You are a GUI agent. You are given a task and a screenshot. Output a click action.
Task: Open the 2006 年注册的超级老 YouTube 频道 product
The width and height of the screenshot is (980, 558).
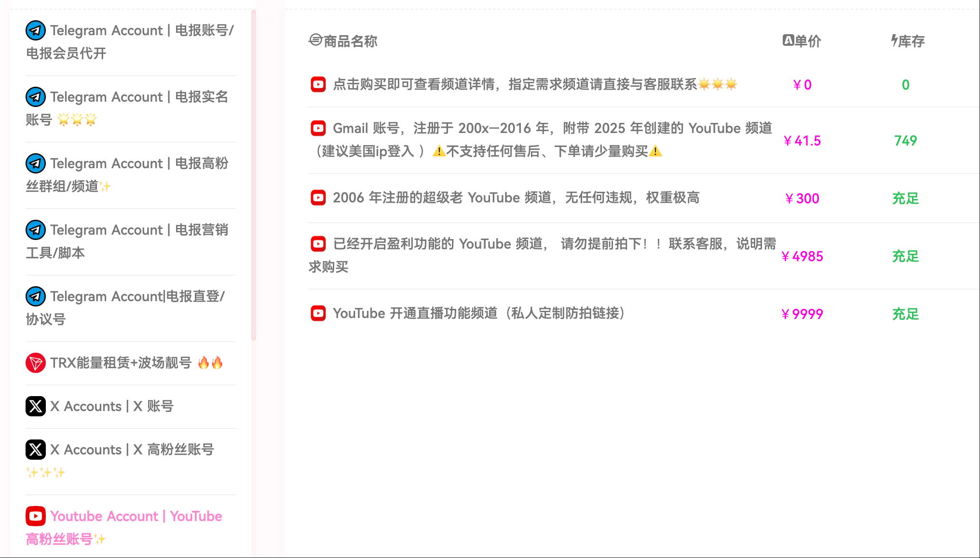[x=516, y=198]
